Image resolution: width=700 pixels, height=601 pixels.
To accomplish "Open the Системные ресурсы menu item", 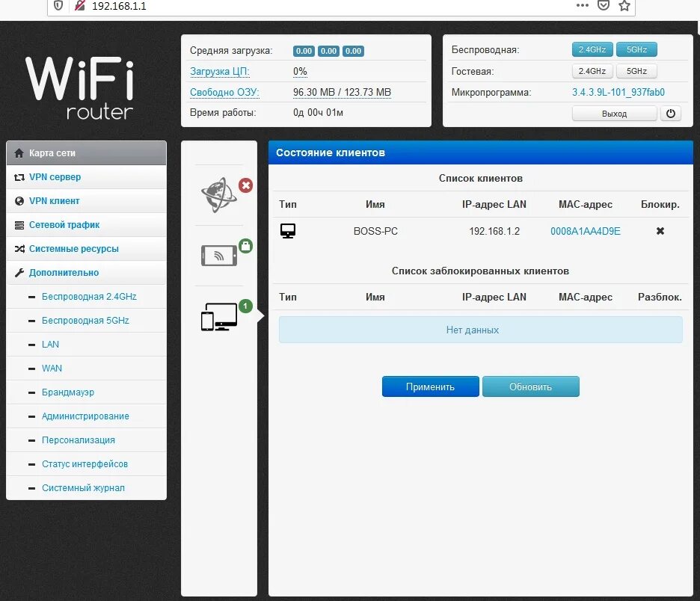I will tap(87, 248).
